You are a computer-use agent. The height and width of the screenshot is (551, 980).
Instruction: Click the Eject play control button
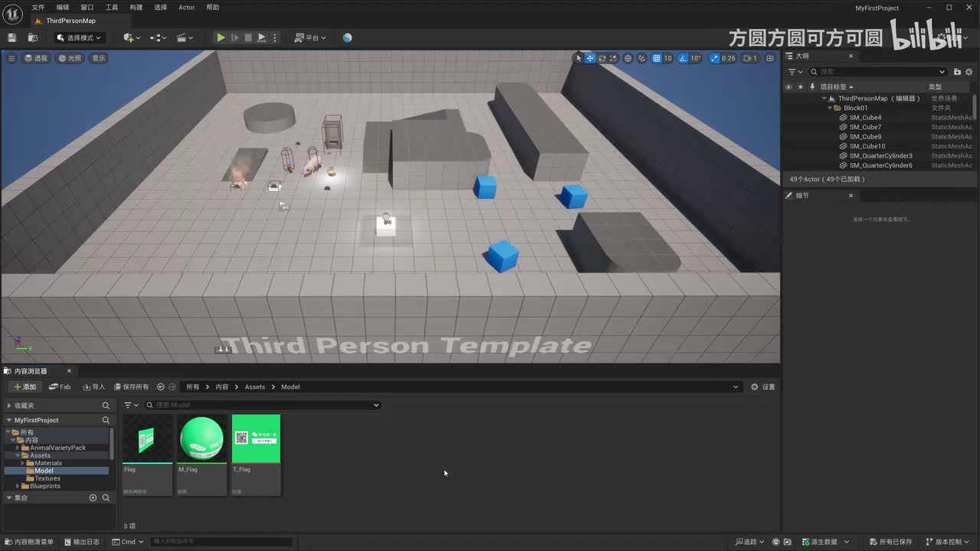(261, 37)
